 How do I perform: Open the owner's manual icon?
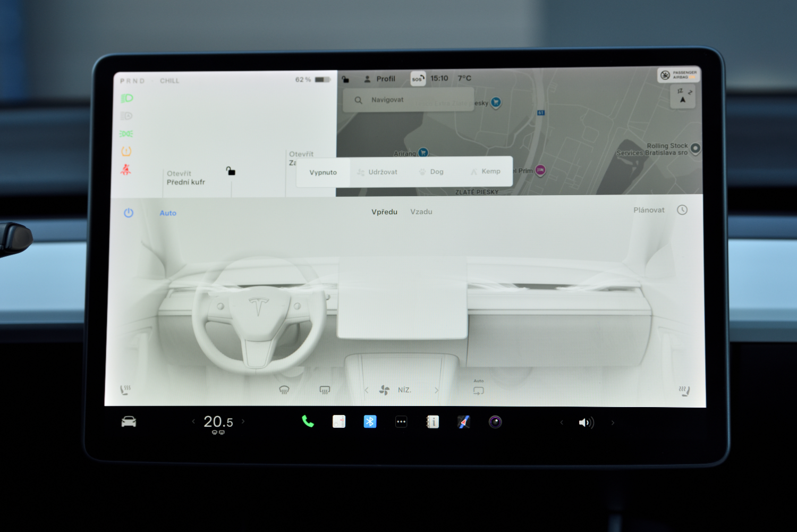coord(433,422)
